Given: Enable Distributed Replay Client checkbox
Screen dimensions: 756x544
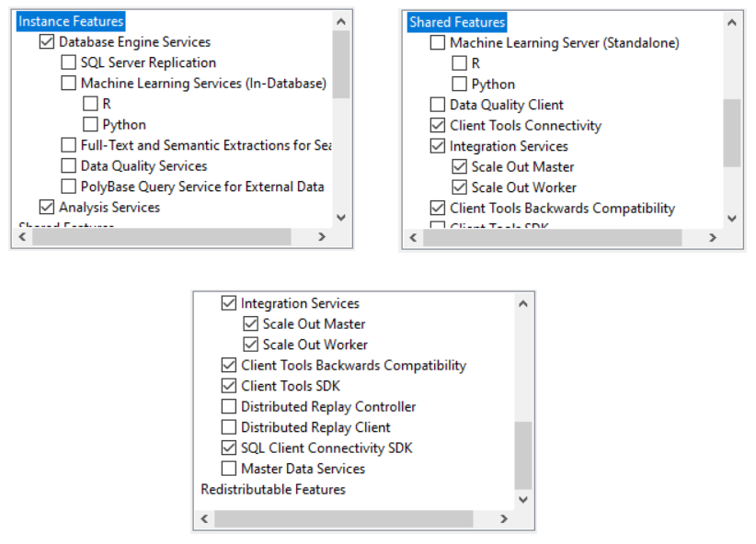Looking at the screenshot, I should (229, 427).
